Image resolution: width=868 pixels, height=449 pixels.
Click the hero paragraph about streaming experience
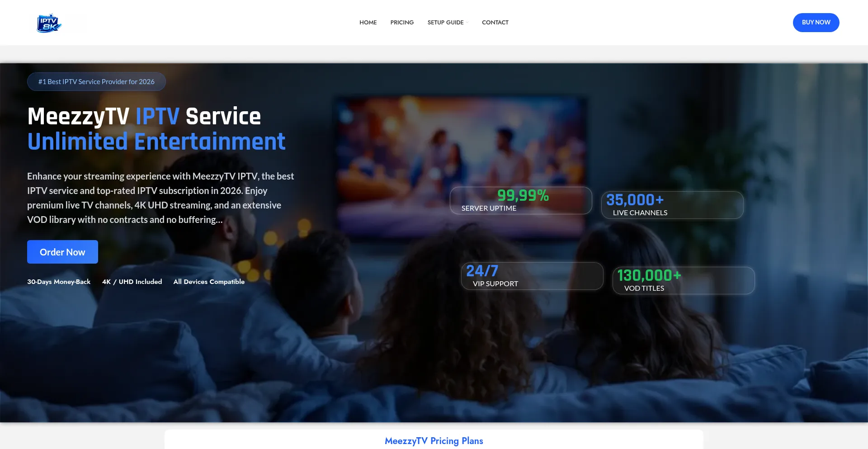[160, 198]
